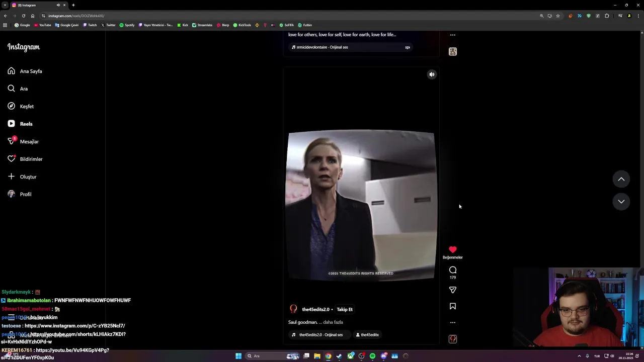
Task: Open Twitter bookmark
Action: click(x=108, y=25)
